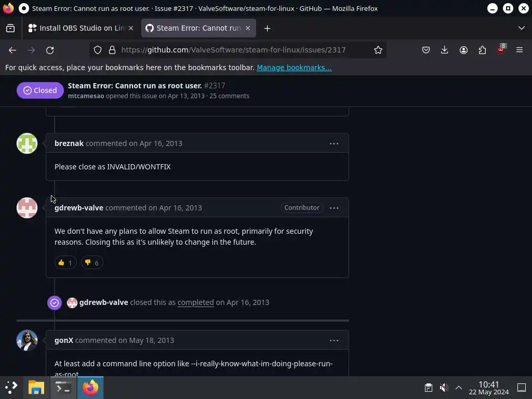Open a new browser tab
Screen dimensions: 532x399
point(268,29)
